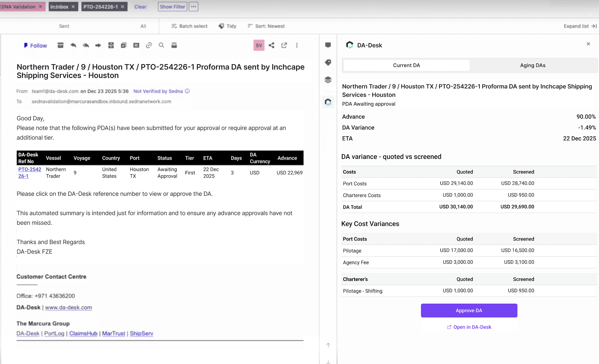
Task: Copy the message link icon
Action: coord(149,45)
